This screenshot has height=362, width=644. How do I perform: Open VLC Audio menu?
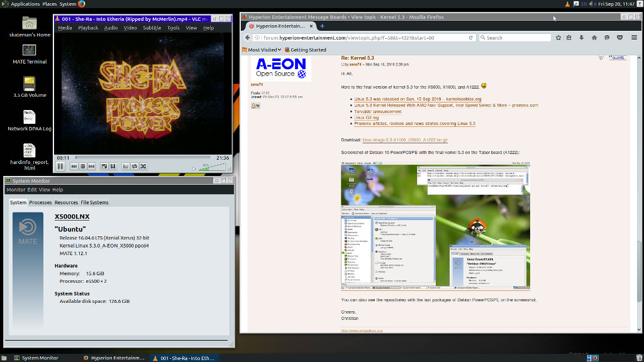point(111,28)
